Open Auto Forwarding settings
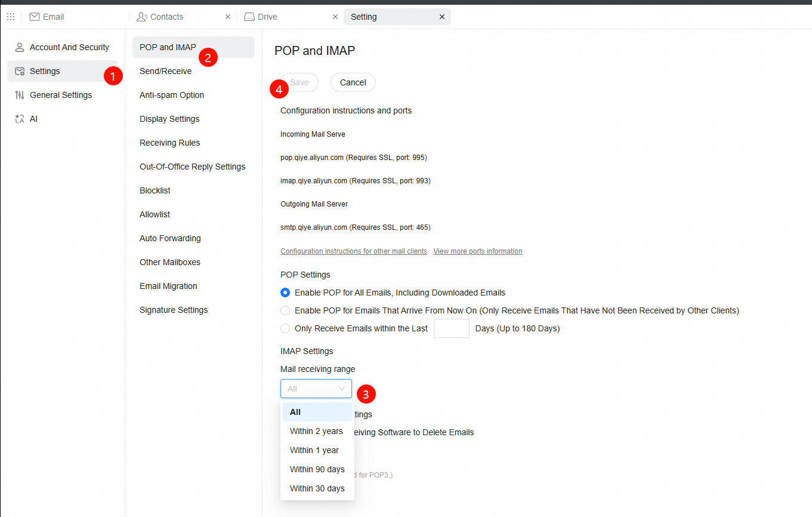 tap(193, 238)
